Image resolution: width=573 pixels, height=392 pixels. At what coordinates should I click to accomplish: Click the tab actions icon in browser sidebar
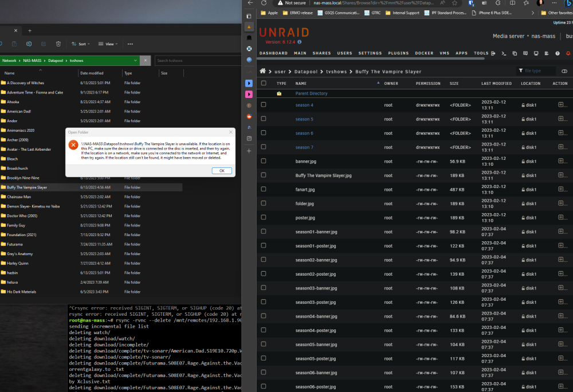[x=249, y=16]
